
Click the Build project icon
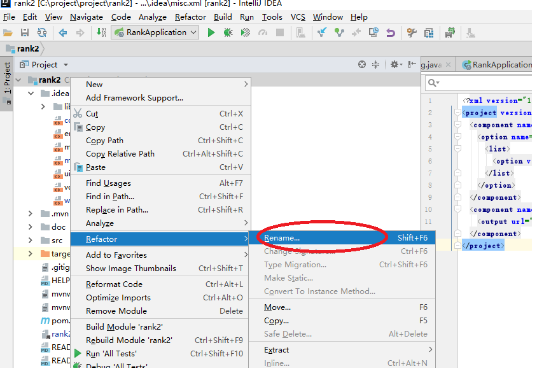click(101, 32)
